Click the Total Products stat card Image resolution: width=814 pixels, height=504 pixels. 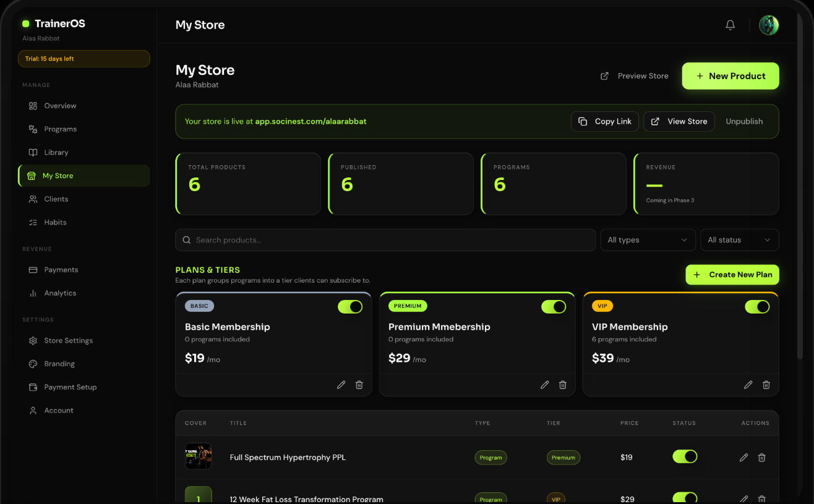tap(248, 184)
